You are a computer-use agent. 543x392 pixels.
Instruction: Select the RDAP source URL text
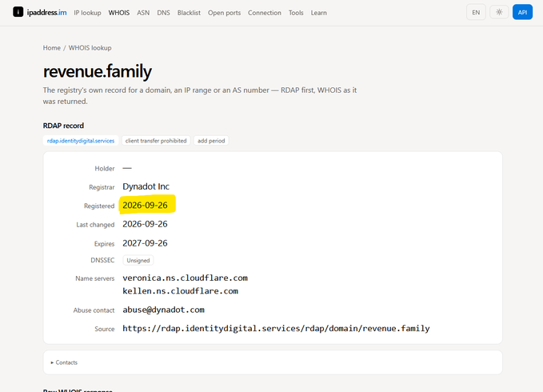276,329
